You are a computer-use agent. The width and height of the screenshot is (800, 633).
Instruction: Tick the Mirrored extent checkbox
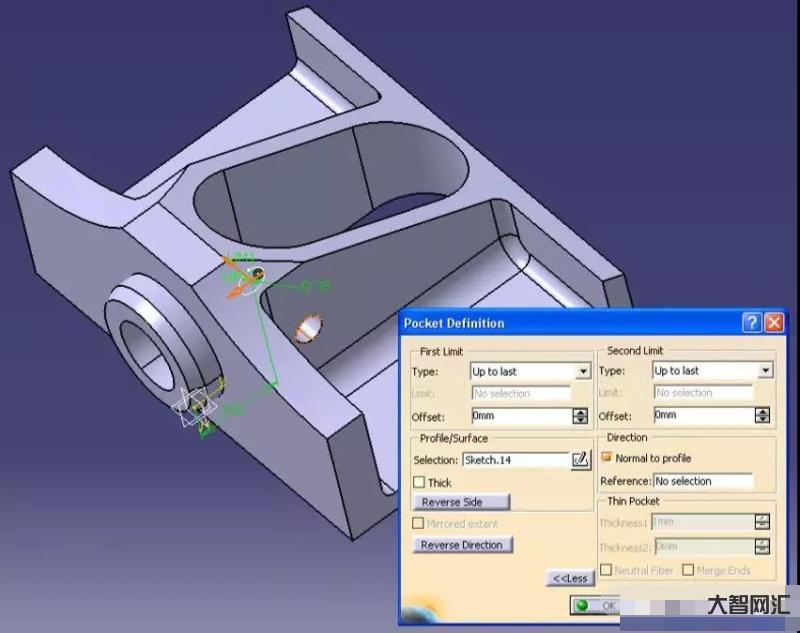click(x=418, y=523)
